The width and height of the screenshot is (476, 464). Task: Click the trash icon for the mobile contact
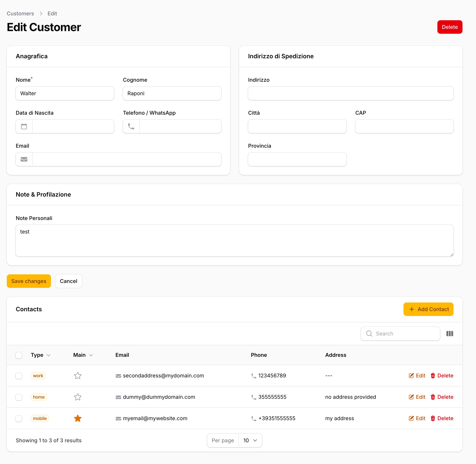tap(433, 418)
